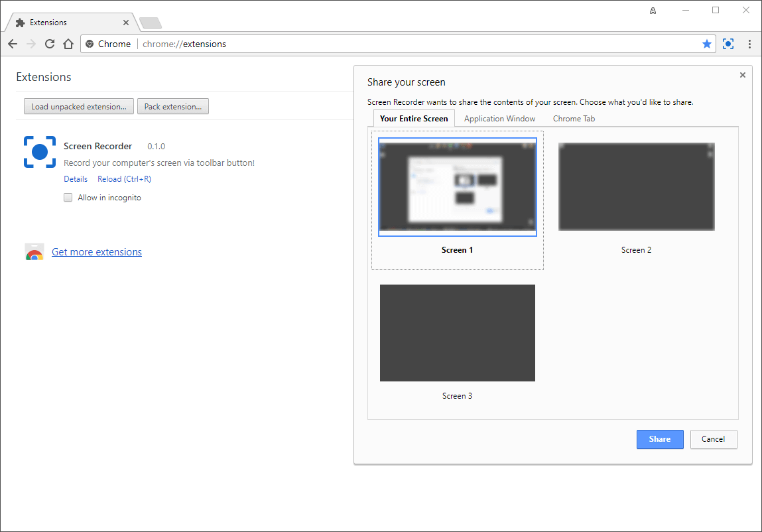Click the puzzle piece tab favicon
Viewport: 762px width, 532px height.
[x=20, y=23]
